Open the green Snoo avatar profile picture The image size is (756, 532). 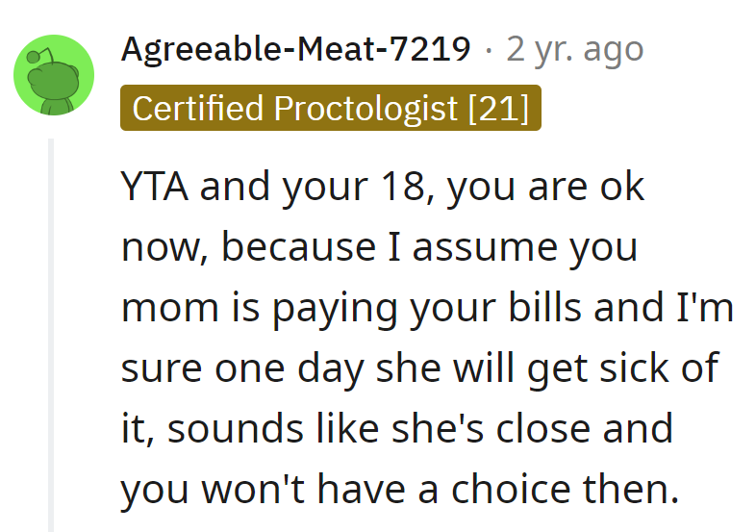55,75
